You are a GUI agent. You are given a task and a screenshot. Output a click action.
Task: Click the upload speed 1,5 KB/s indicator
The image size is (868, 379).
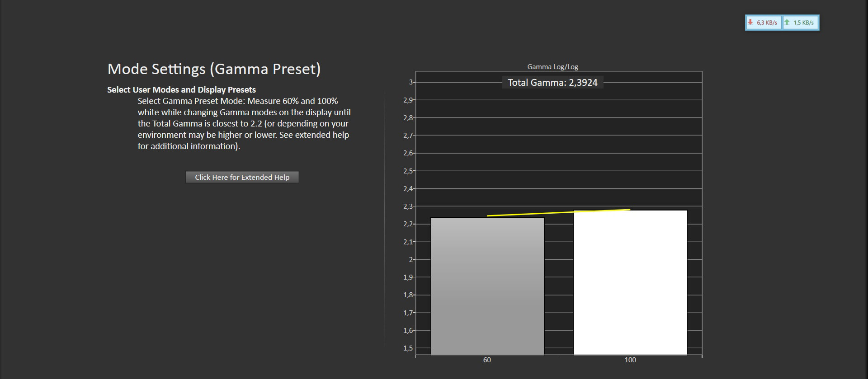click(800, 23)
